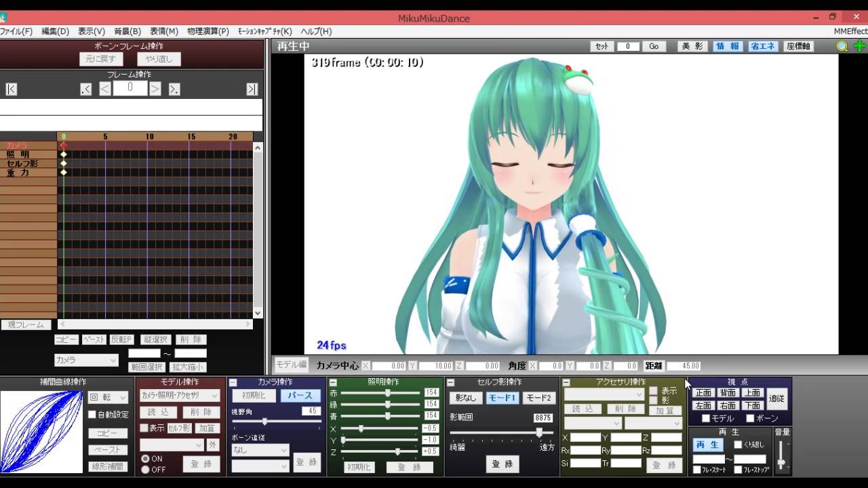Open the 回転 interpolation dropdown
Image resolution: width=868 pixels, height=488 pixels.
pyautogui.click(x=108, y=398)
